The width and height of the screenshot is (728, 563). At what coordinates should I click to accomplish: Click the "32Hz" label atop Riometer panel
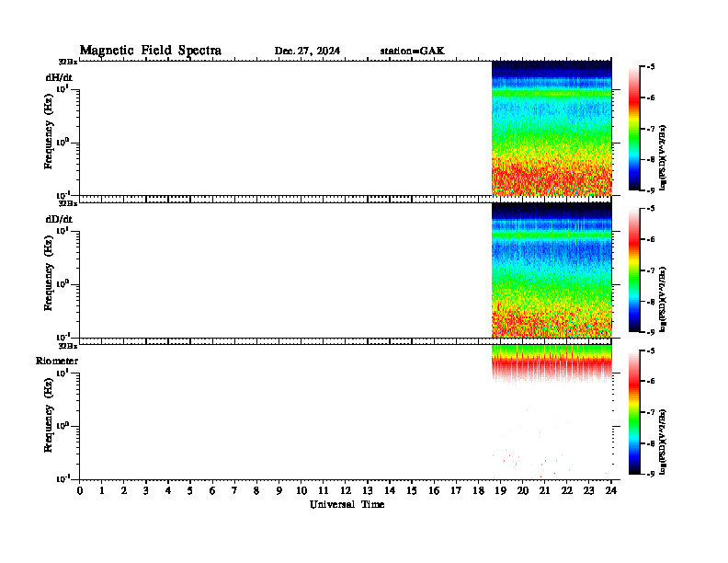click(68, 346)
